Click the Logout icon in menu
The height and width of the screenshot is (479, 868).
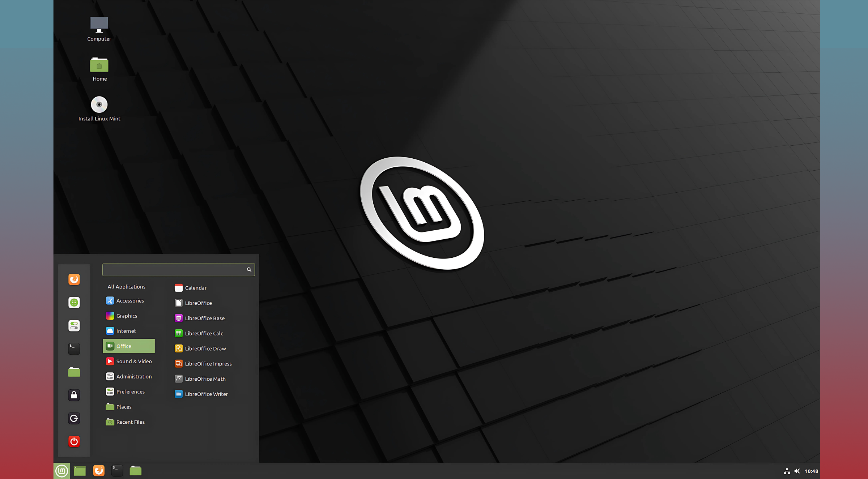pyautogui.click(x=74, y=418)
